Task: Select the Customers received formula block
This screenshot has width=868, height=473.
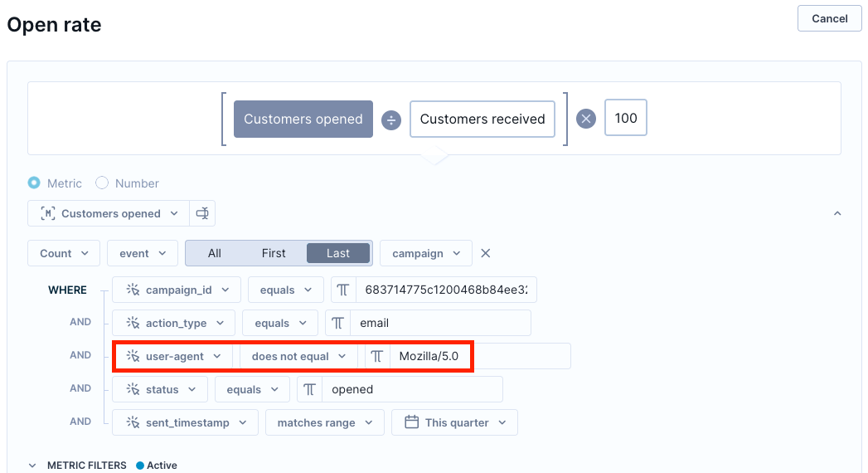Action: pos(482,119)
